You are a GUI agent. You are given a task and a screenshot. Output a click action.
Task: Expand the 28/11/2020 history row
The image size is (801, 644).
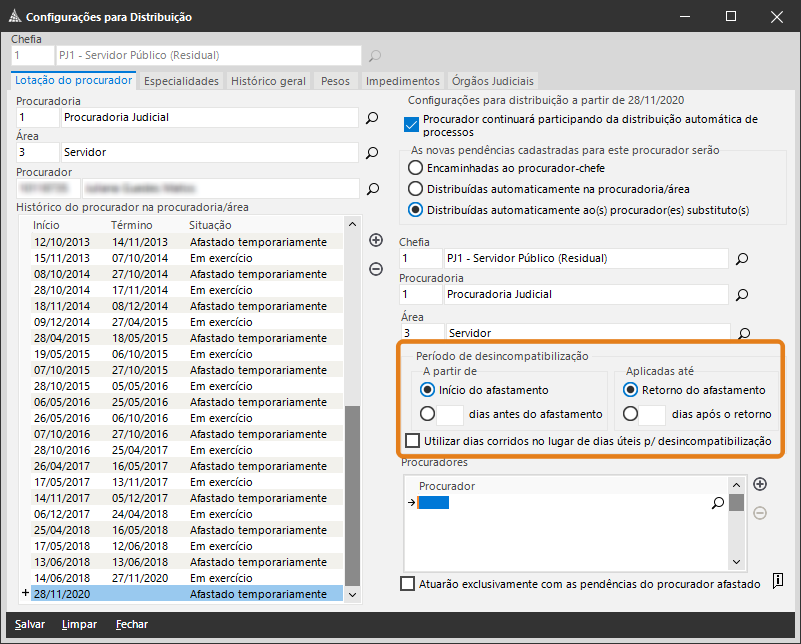[x=25, y=594]
